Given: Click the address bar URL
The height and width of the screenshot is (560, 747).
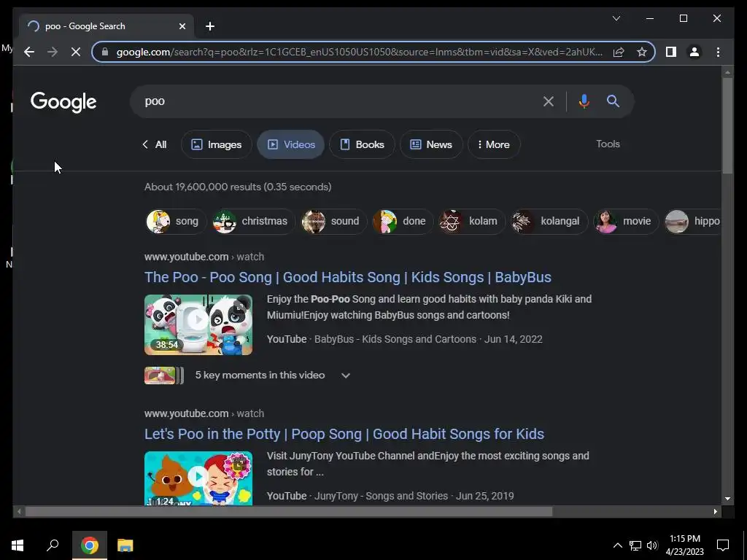Looking at the screenshot, I should (360, 52).
